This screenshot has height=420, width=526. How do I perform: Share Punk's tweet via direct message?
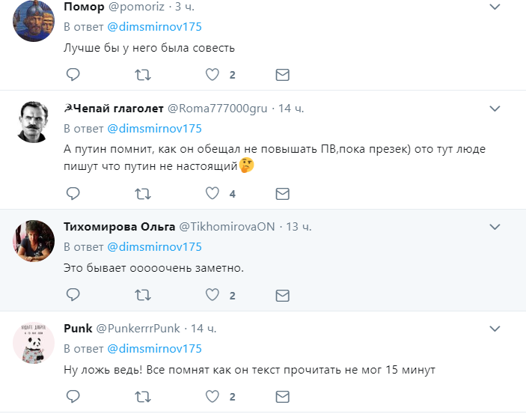[283, 397]
